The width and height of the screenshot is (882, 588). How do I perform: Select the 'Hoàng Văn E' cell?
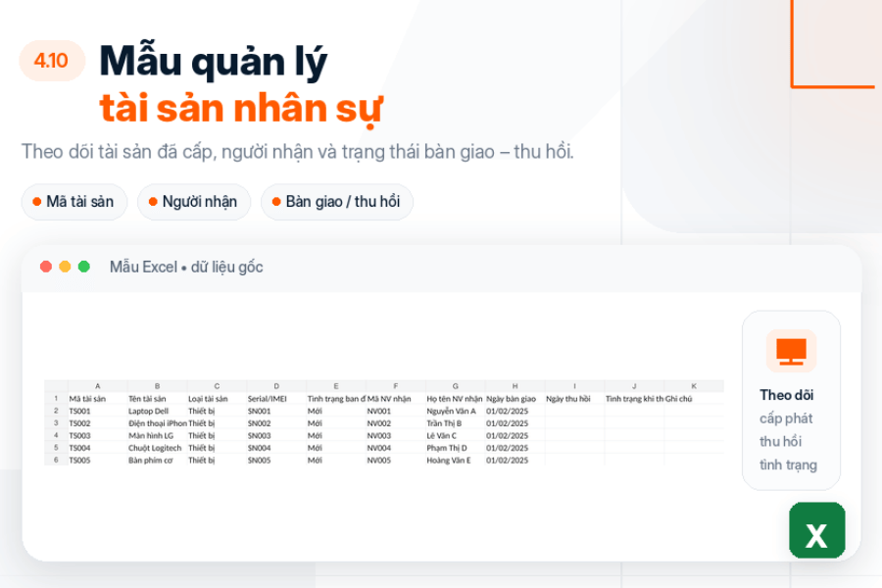click(x=456, y=461)
